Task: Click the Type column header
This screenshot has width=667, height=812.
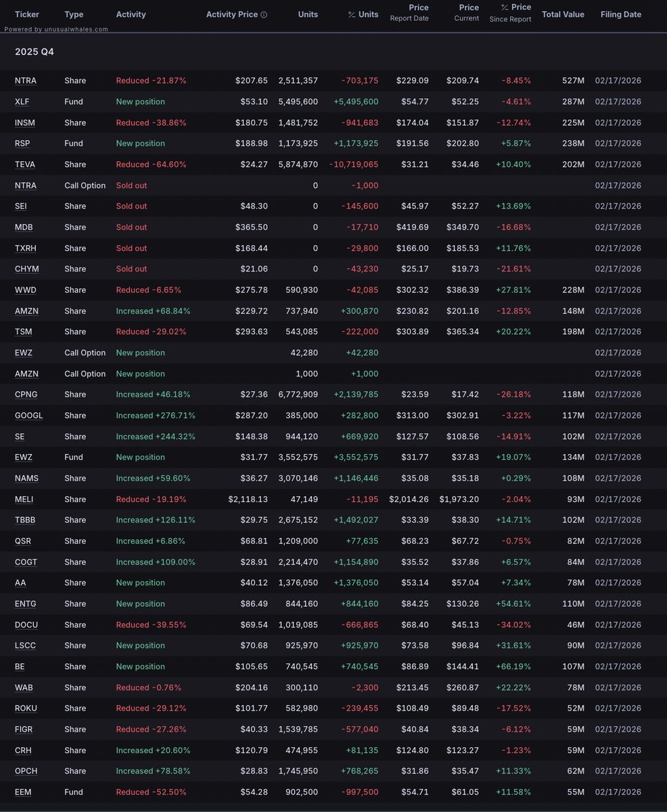Action: [x=74, y=14]
